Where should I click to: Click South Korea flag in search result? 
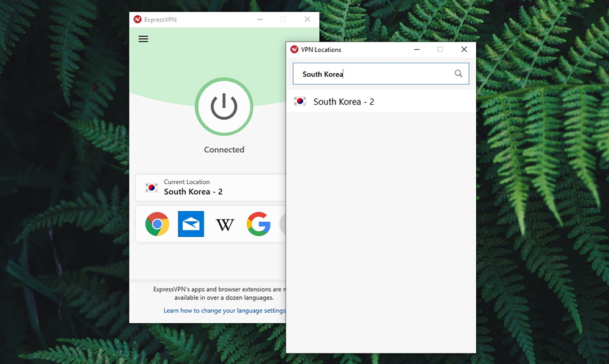[300, 101]
